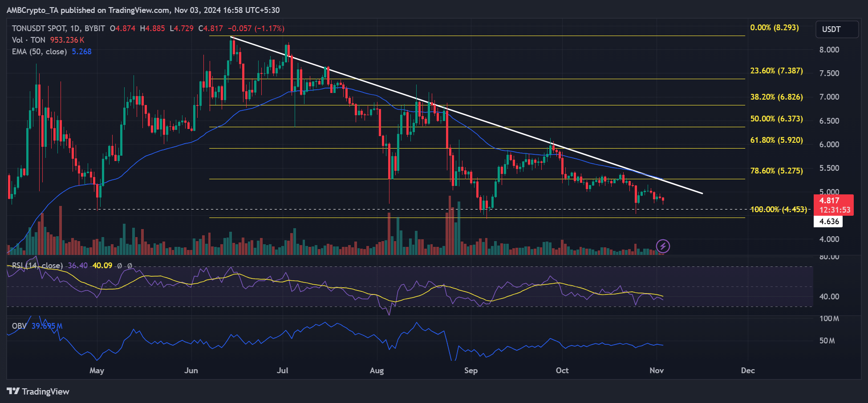Click the Dec label on time axis

tap(748, 371)
